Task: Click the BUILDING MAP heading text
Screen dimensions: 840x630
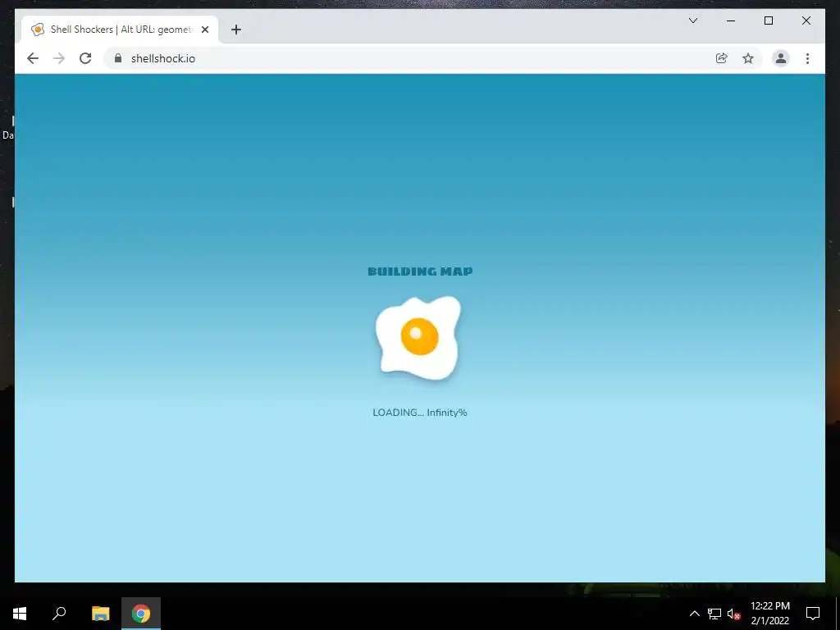Action: 420,271
